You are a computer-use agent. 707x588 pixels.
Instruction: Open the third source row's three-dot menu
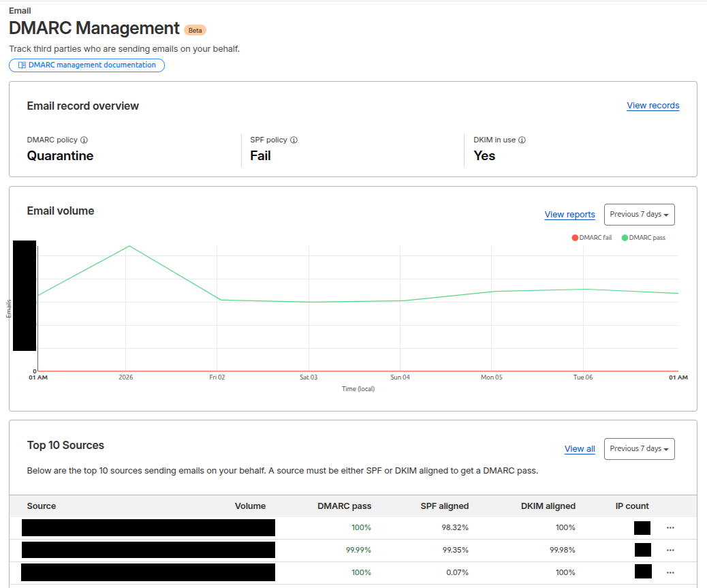tap(670, 572)
